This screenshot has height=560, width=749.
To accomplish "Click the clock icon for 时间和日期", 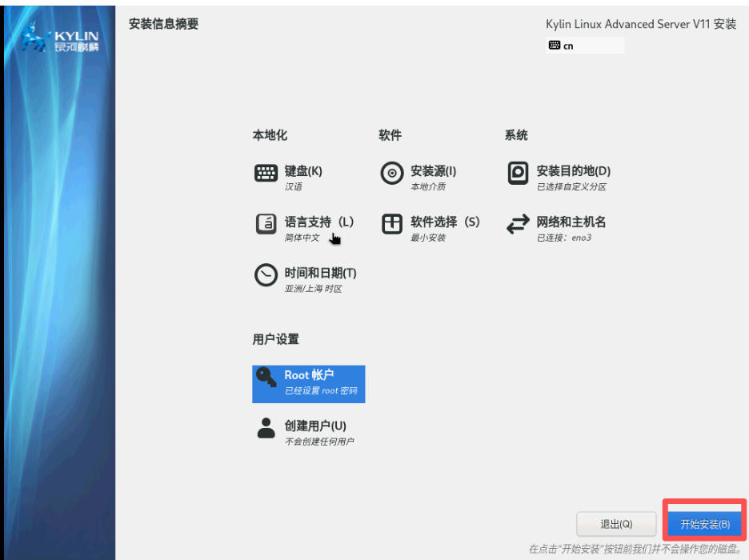I will (x=266, y=276).
